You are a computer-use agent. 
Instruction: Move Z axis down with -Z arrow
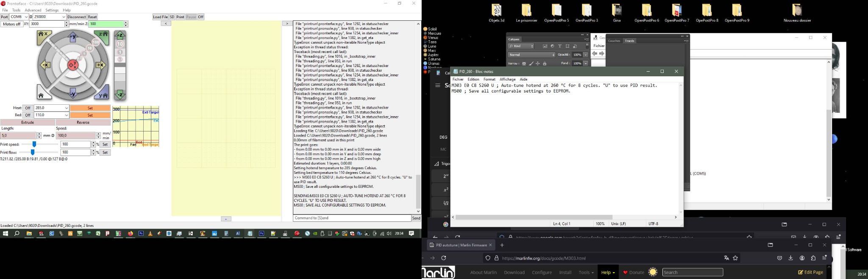pos(120,95)
